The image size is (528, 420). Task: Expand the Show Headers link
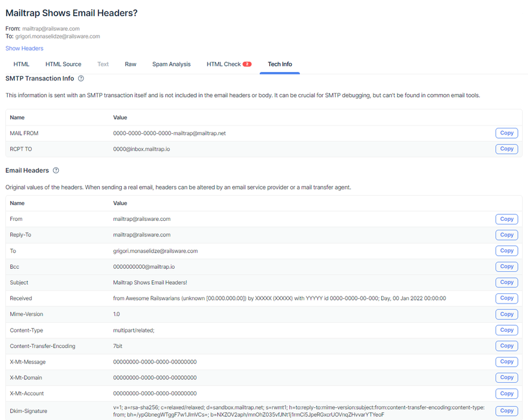[25, 49]
